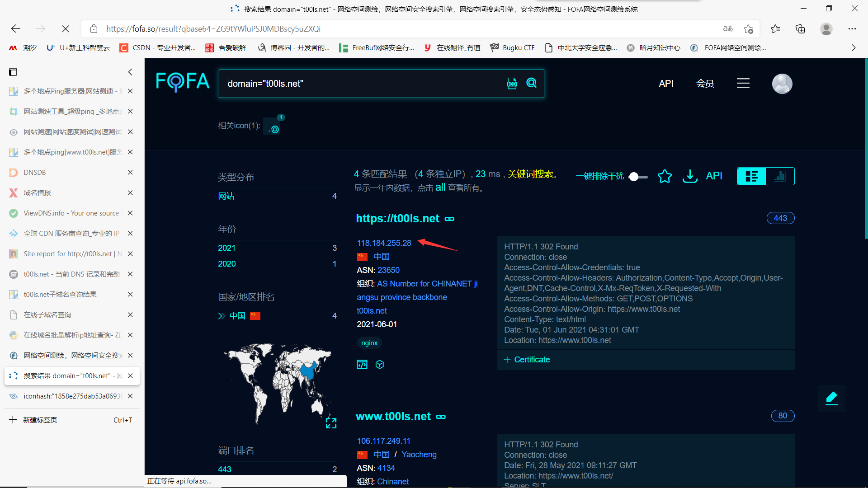Open FreeBuf bookmark
Image resolution: width=868 pixels, height=488 pixels.
pos(377,47)
